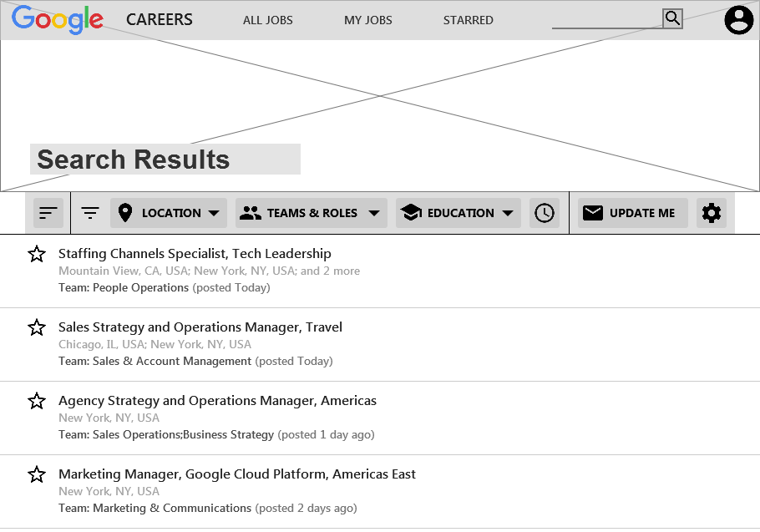Open Agency Strategy and Operations Manager, Americas listing

[x=218, y=401]
